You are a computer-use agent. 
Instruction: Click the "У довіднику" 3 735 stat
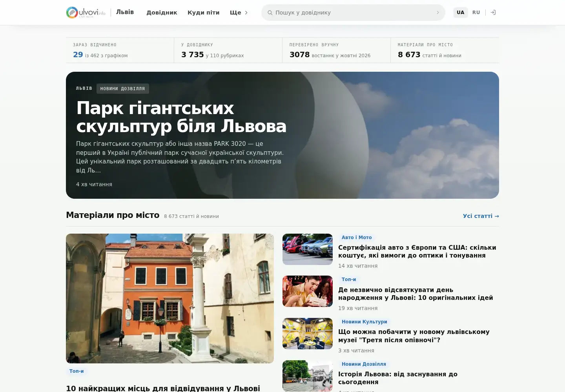[228, 50]
